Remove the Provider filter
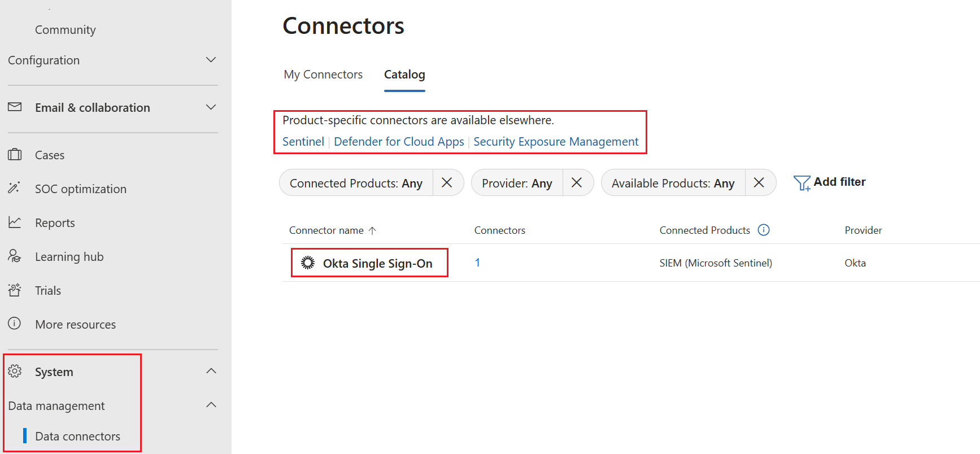 point(577,182)
